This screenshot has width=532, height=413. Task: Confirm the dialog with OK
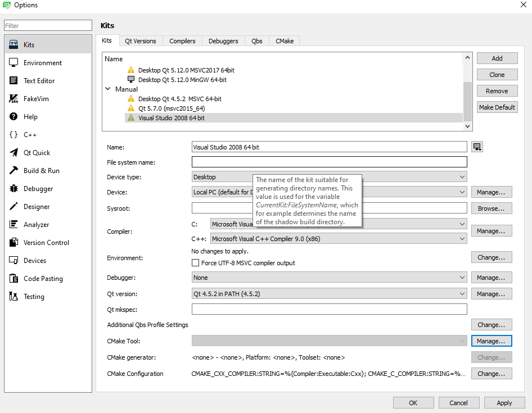point(413,403)
